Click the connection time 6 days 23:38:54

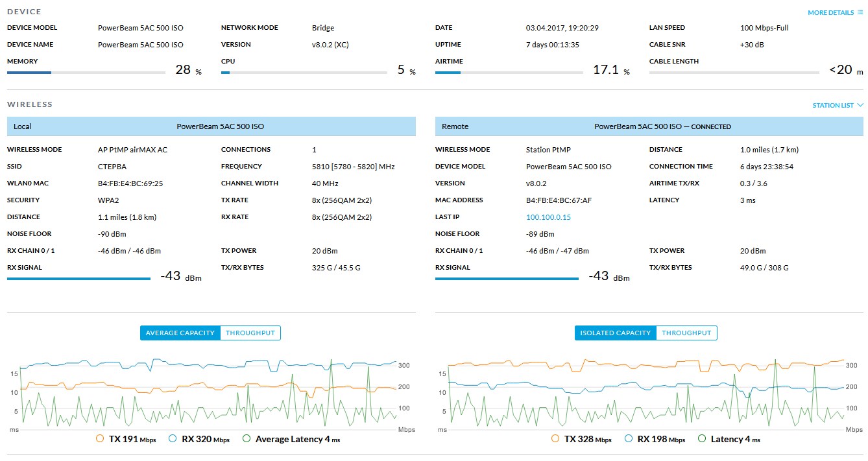(767, 167)
